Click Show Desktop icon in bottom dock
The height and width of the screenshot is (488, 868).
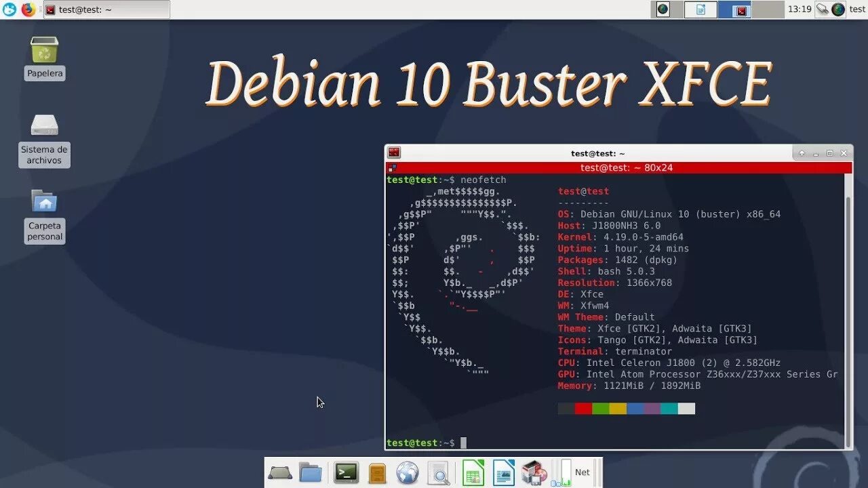[x=280, y=472]
